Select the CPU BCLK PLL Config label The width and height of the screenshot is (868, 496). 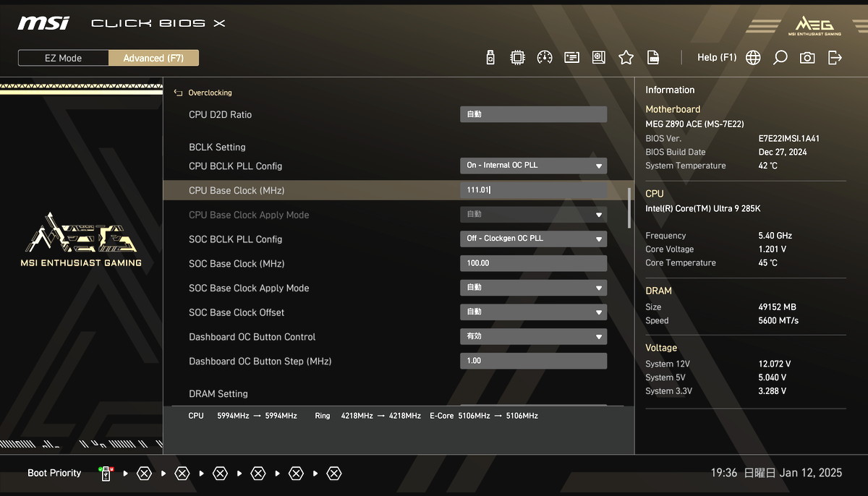point(236,166)
